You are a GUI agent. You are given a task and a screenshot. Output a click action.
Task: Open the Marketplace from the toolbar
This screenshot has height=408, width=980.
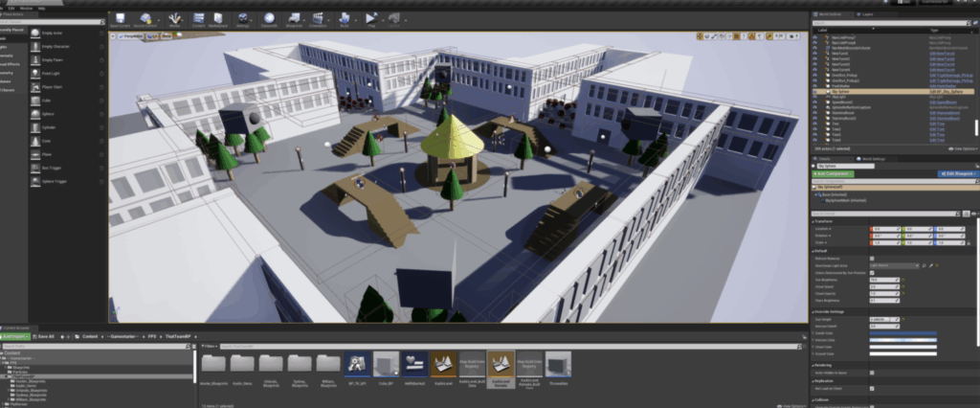click(218, 19)
